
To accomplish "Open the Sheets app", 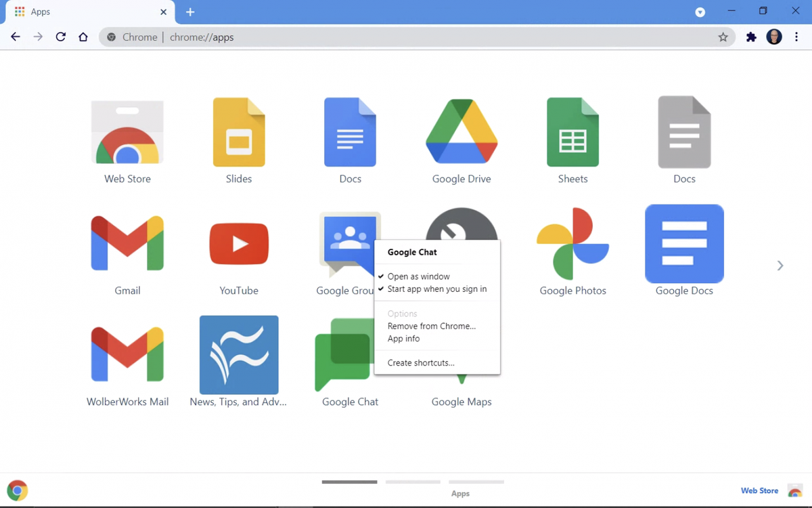I will click(x=572, y=132).
